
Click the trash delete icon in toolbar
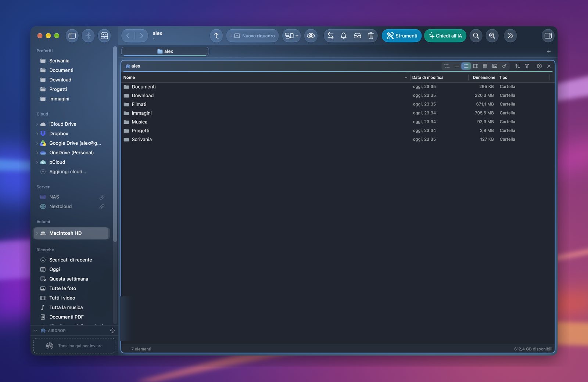tap(371, 36)
